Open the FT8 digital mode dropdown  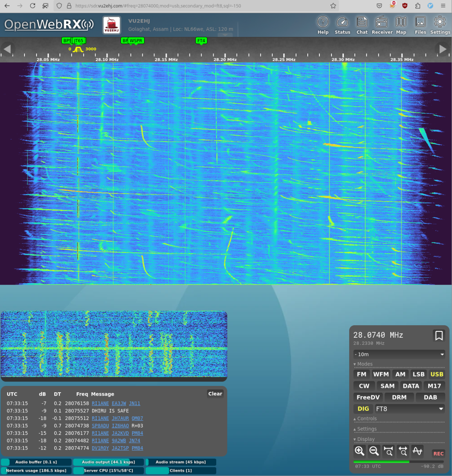click(x=410, y=409)
